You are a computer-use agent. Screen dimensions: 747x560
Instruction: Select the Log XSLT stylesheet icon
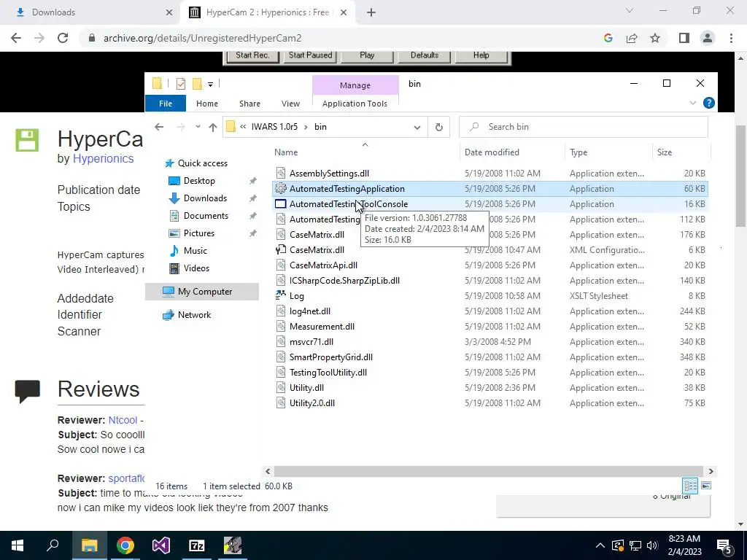pos(281,296)
